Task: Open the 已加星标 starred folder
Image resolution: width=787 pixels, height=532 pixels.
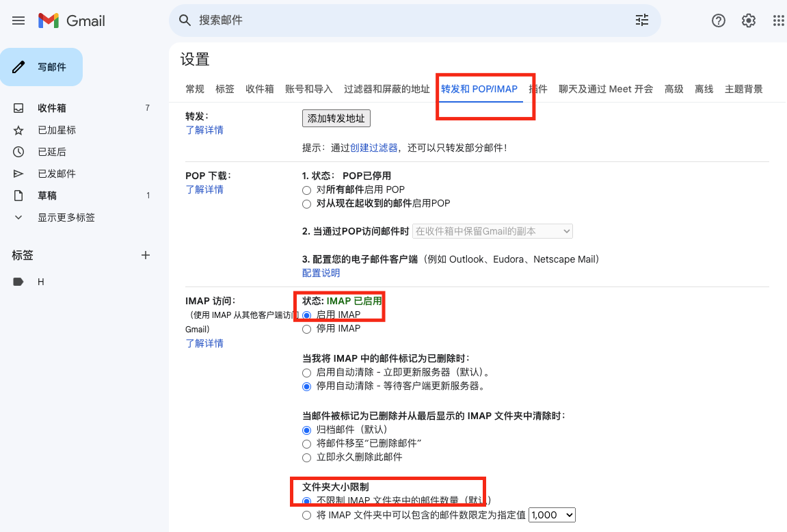Action: coord(56,130)
